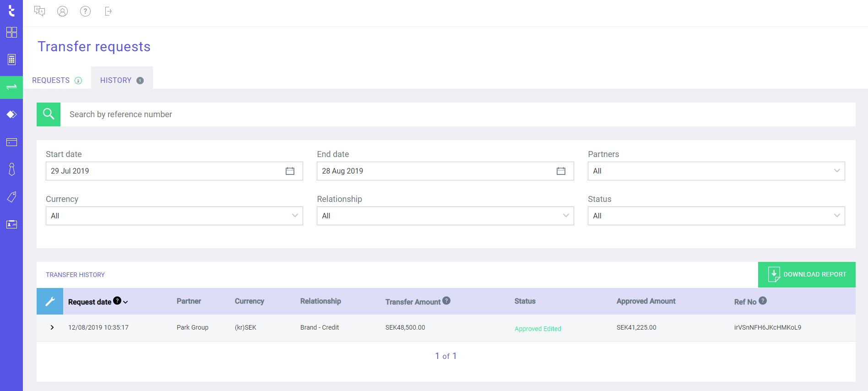
Task: Click the user profile icon
Action: pos(62,11)
